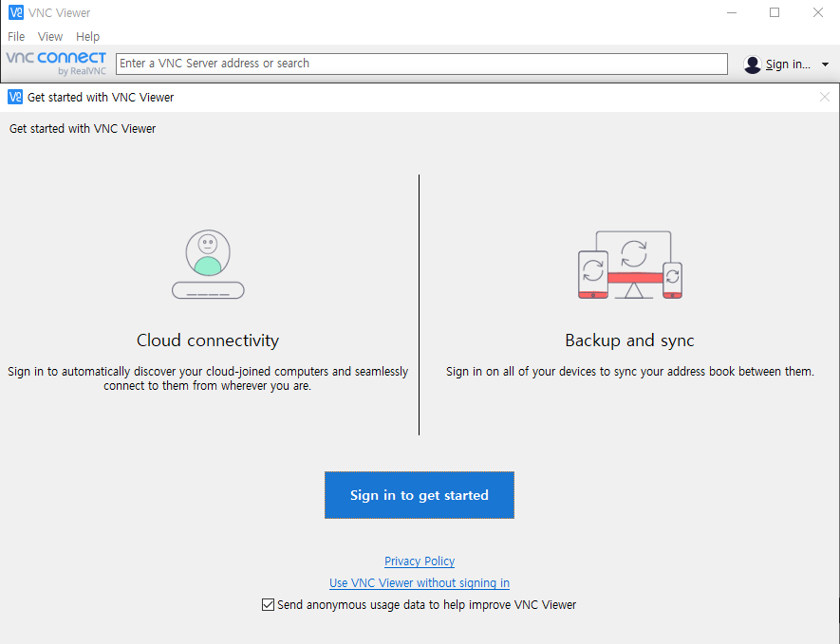Click the Sign in... account button
Screen dimensions: 840x644
pos(787,64)
